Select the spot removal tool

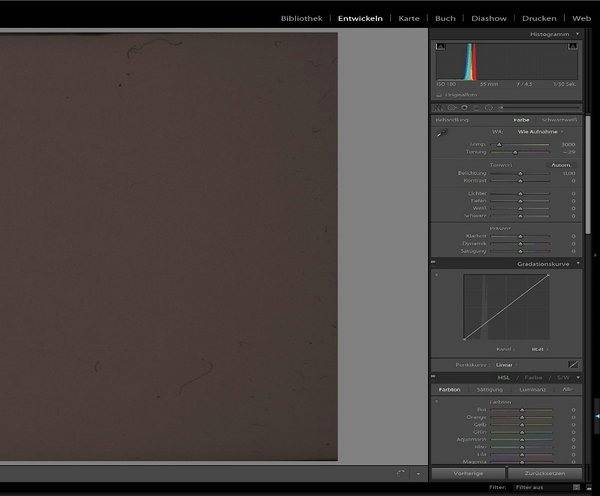pyautogui.click(x=451, y=108)
